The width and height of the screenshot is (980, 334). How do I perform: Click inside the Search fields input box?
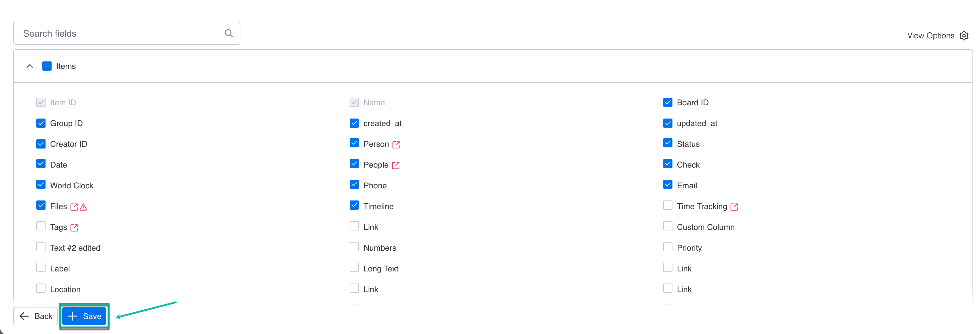click(x=114, y=33)
